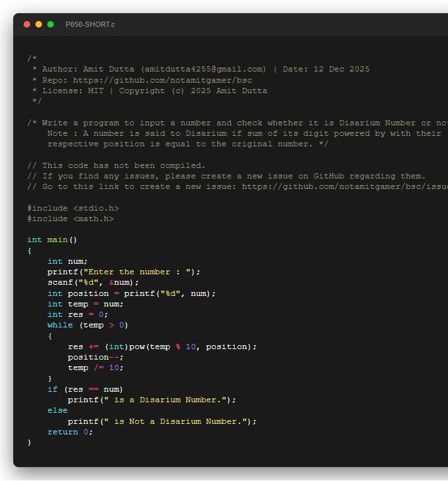Click the 'int main()' declaration

point(52,240)
